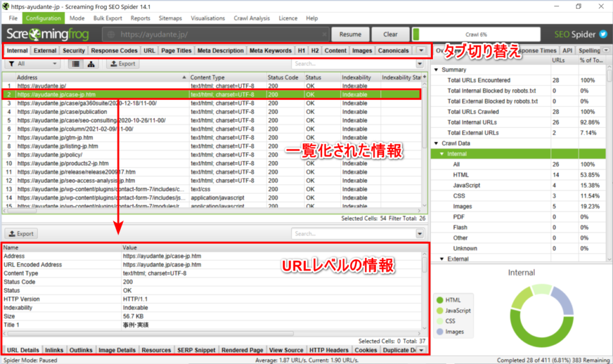Select row https://ayudante.jp/gtm-jp.htm
The image size is (613, 364).
212,138
